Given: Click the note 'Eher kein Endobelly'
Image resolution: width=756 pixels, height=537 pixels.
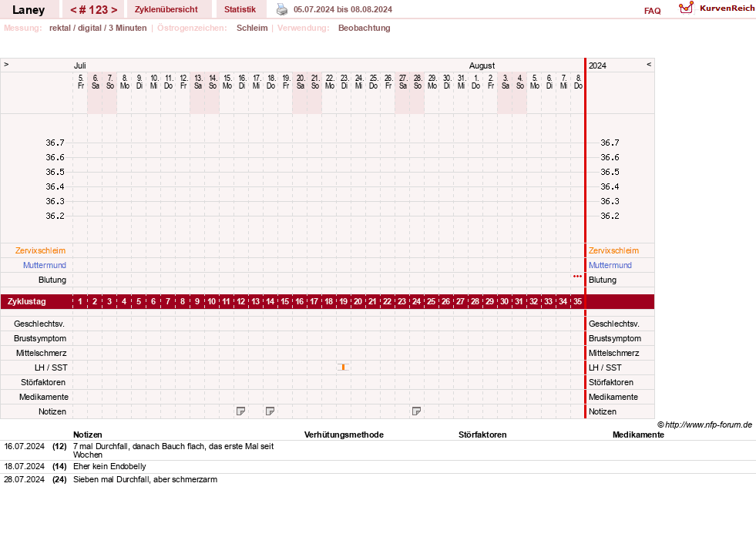Looking at the screenshot, I should pos(109,467).
